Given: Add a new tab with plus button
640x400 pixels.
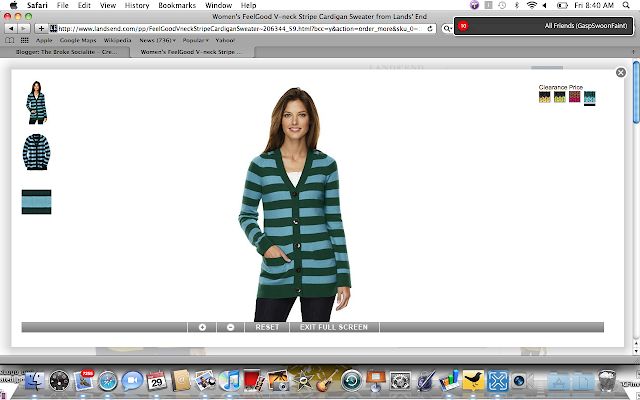Looking at the screenshot, I should tap(633, 52).
